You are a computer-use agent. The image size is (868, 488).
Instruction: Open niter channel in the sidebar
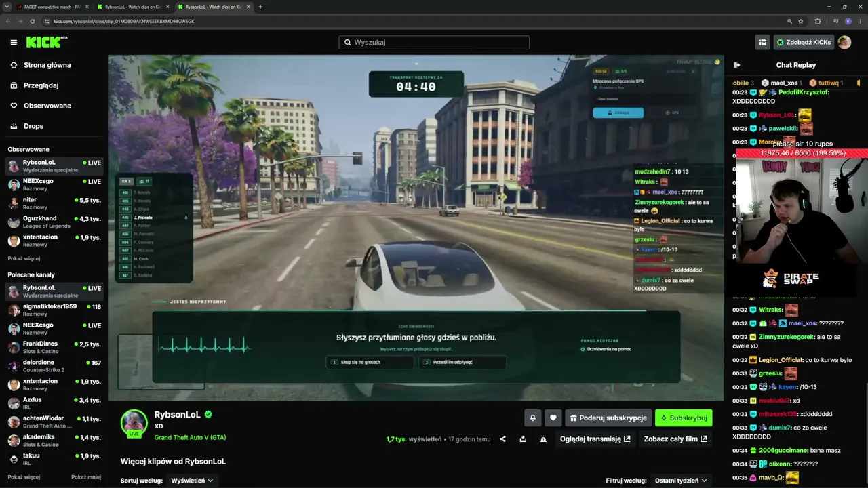pyautogui.click(x=54, y=203)
